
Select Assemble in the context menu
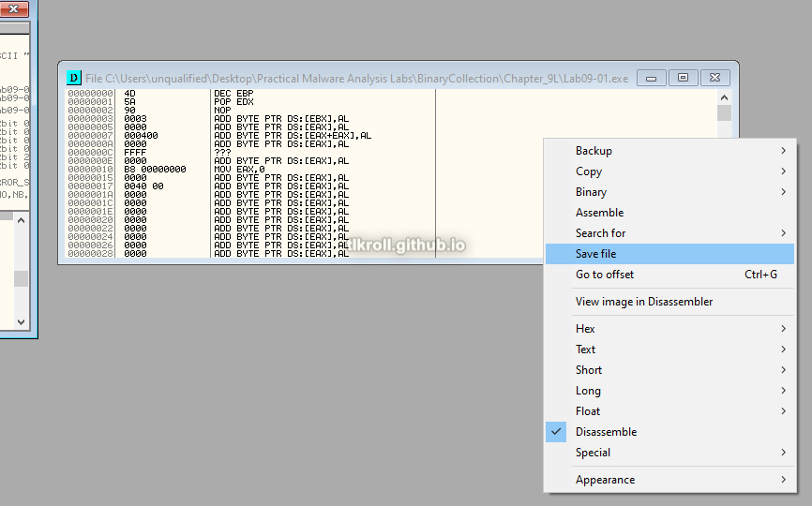[599, 213]
